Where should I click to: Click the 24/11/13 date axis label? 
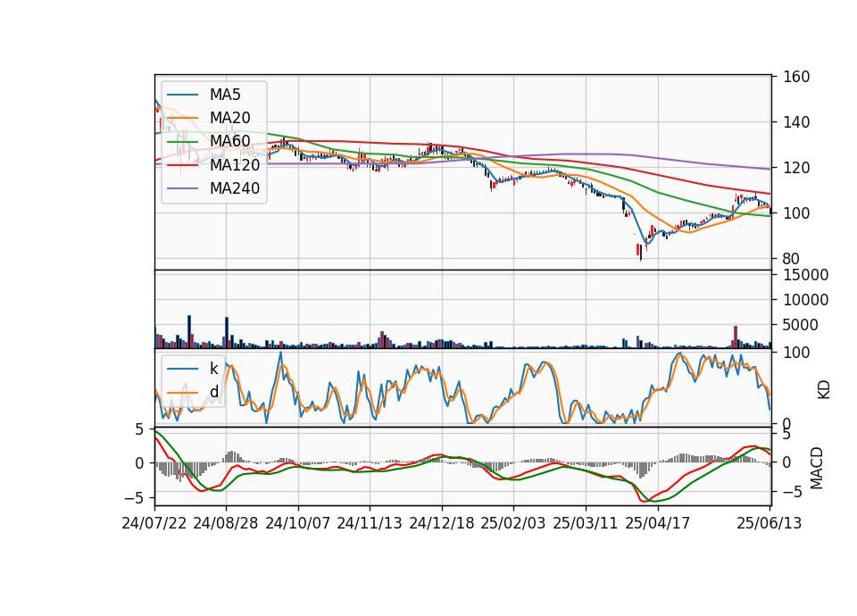[x=370, y=523]
